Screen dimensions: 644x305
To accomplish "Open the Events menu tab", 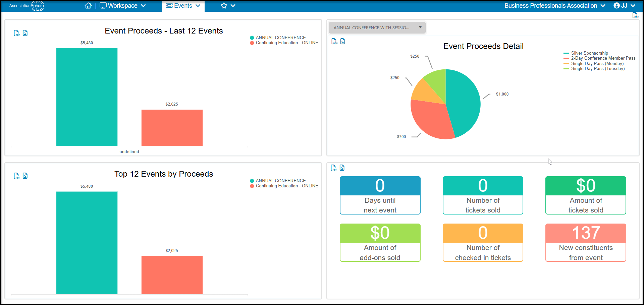I will point(183,6).
